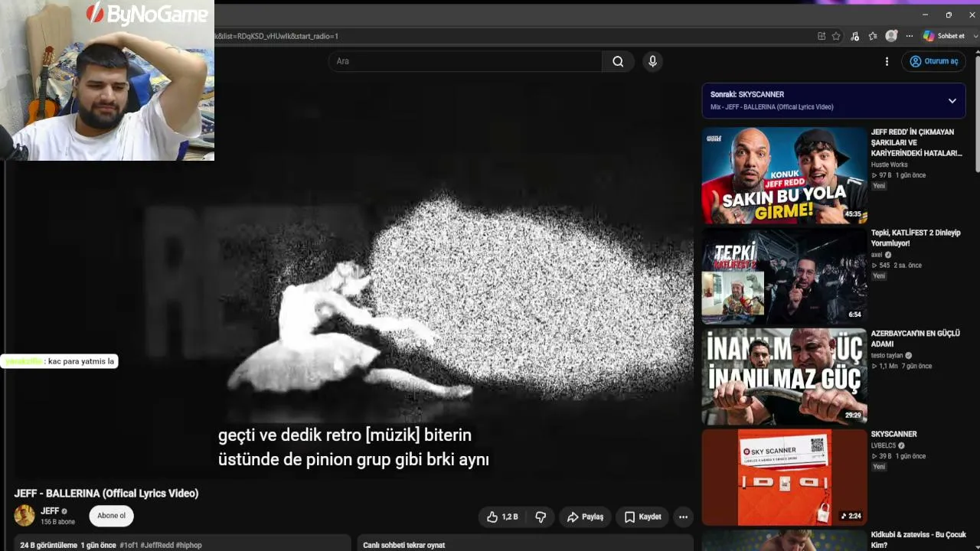The height and width of the screenshot is (551, 980).
Task: Click Copilot Sohbet et button
Action: pos(943,36)
